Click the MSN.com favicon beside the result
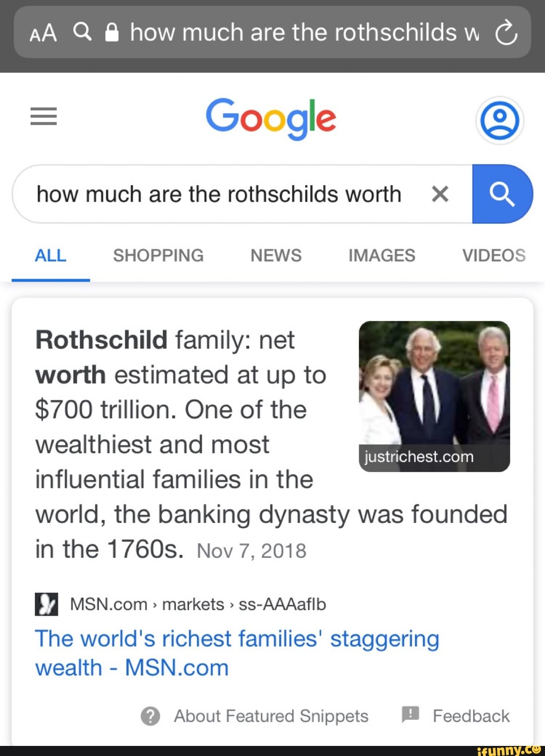The image size is (545, 756). click(x=46, y=604)
